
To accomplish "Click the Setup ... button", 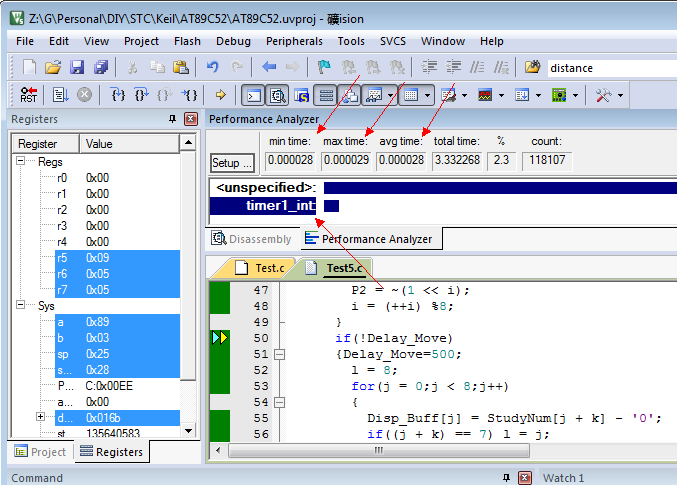I will [x=232, y=163].
